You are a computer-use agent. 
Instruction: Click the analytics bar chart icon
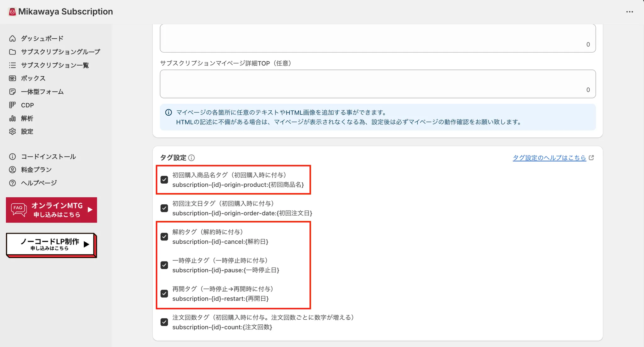[x=12, y=118]
